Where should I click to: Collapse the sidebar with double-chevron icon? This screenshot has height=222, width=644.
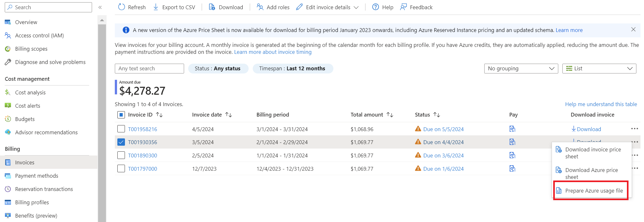tap(100, 7)
